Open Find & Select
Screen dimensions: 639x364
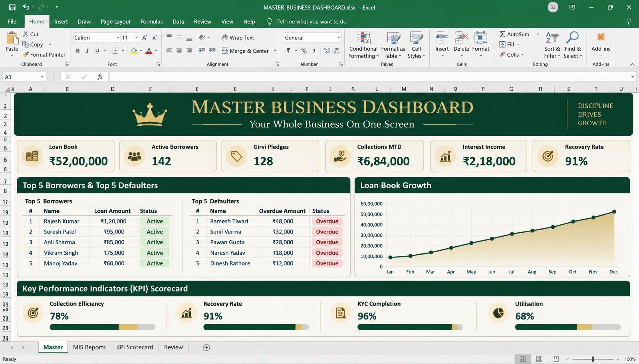coord(573,45)
